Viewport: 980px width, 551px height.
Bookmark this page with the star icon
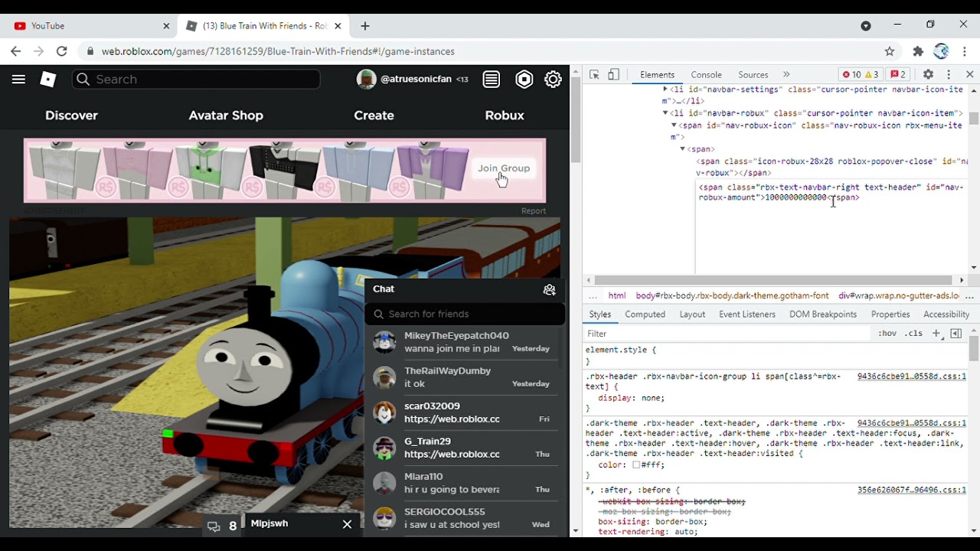pyautogui.click(x=889, y=51)
